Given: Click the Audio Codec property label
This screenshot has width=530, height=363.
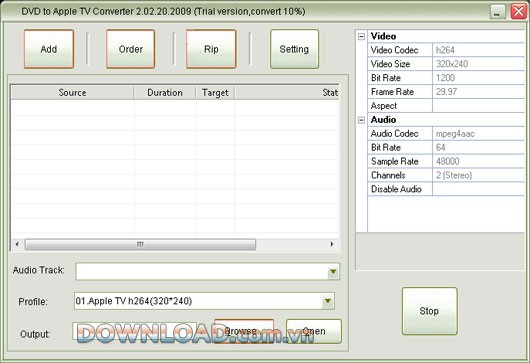Looking at the screenshot, I should 394,134.
